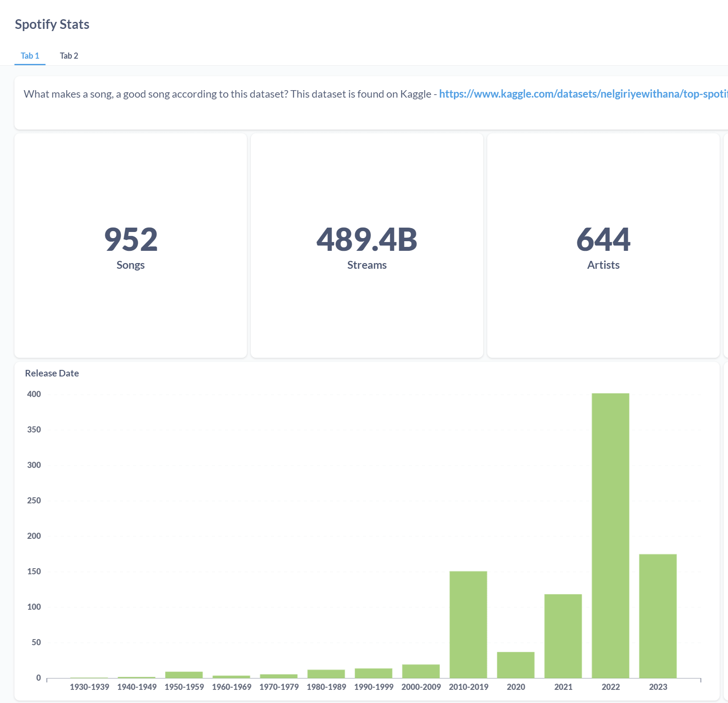Click the Release Date chart title

[52, 373]
